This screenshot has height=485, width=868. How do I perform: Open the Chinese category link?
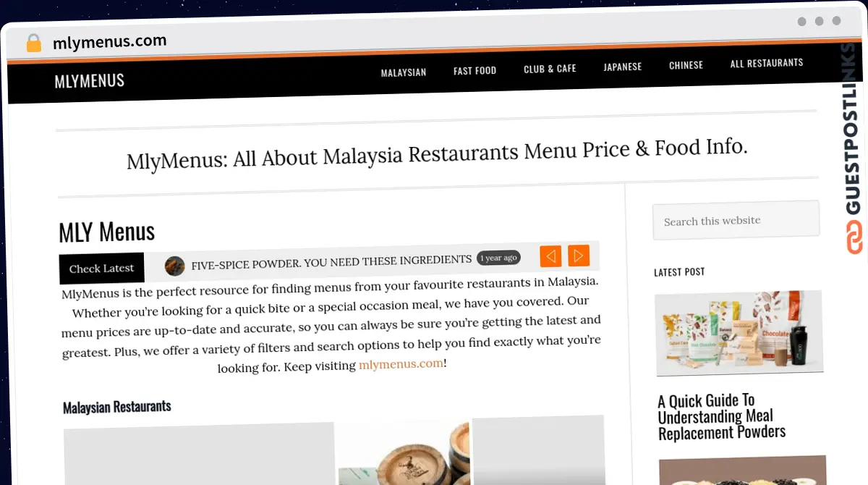(x=686, y=65)
